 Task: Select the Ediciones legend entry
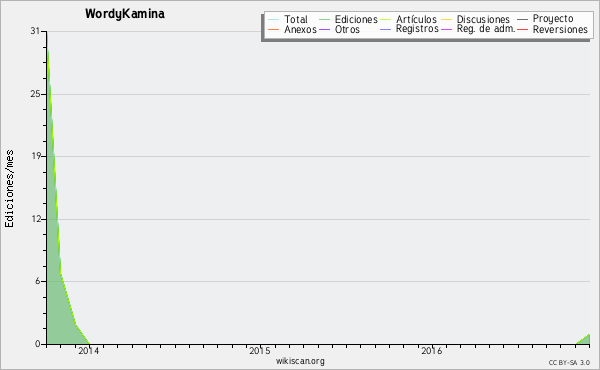356,19
